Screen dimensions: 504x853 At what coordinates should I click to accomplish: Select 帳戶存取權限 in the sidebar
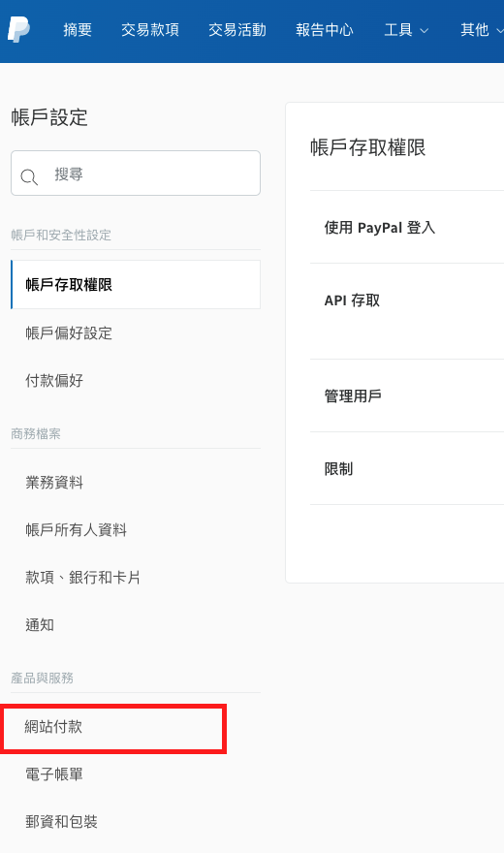(x=136, y=285)
